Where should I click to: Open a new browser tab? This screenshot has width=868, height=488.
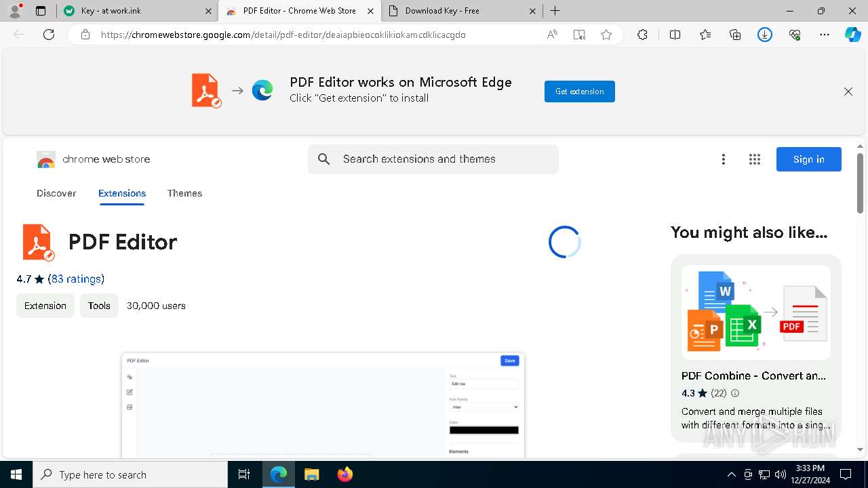(555, 11)
